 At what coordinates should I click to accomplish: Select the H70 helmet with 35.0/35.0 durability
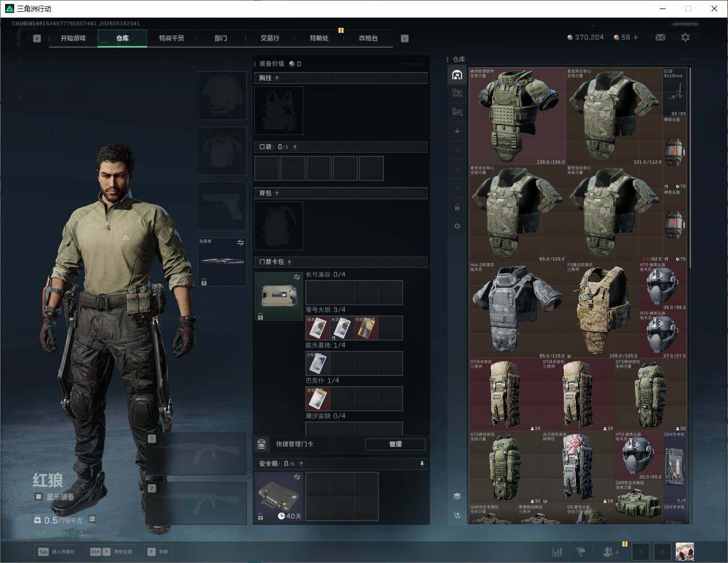pos(663,286)
